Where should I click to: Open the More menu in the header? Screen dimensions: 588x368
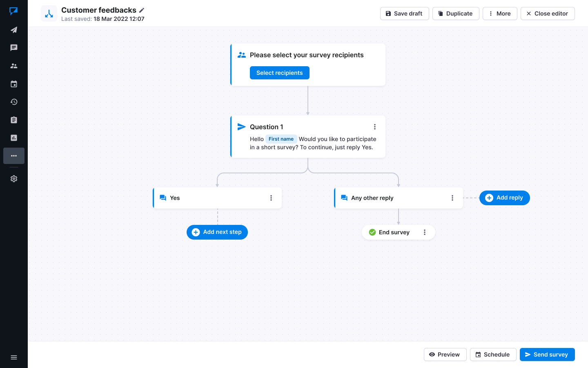(x=500, y=13)
